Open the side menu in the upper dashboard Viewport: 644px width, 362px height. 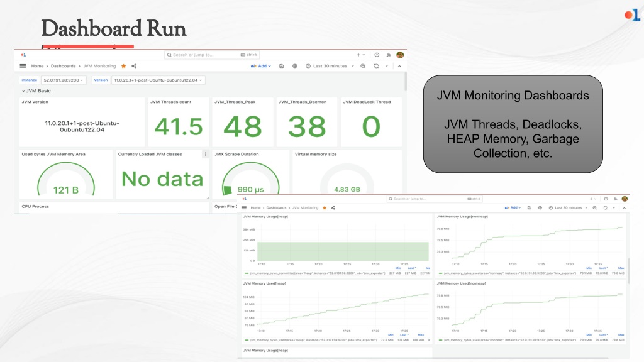(x=23, y=65)
